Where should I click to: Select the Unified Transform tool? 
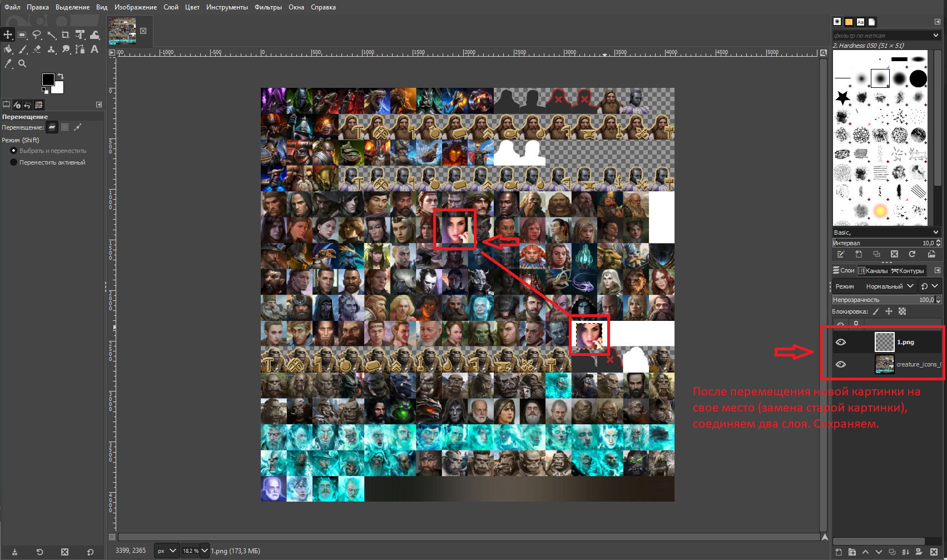point(80,34)
